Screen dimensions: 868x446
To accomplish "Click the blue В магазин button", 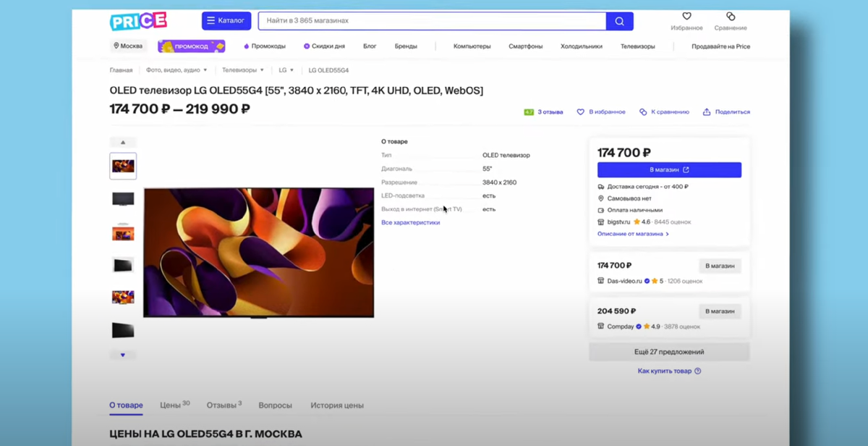I will 669,170.
